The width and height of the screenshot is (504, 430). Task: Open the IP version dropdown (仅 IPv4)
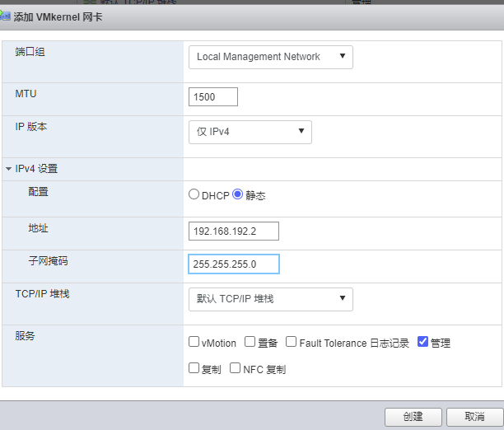(250, 131)
